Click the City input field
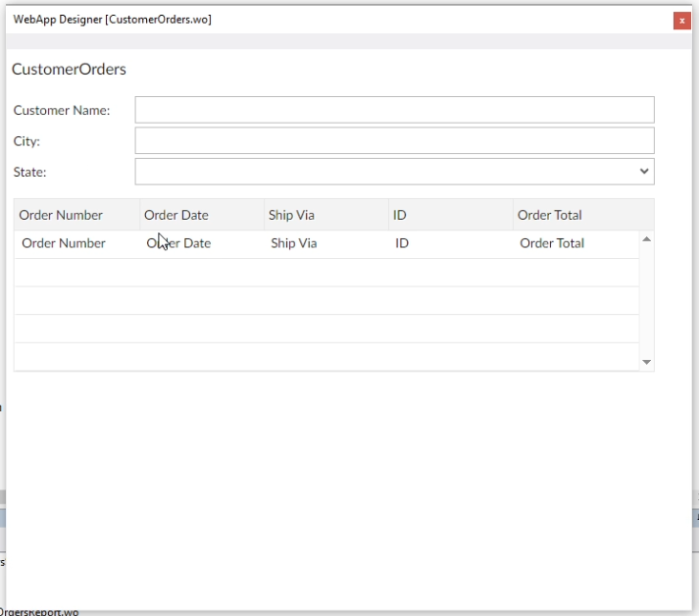 (x=394, y=140)
